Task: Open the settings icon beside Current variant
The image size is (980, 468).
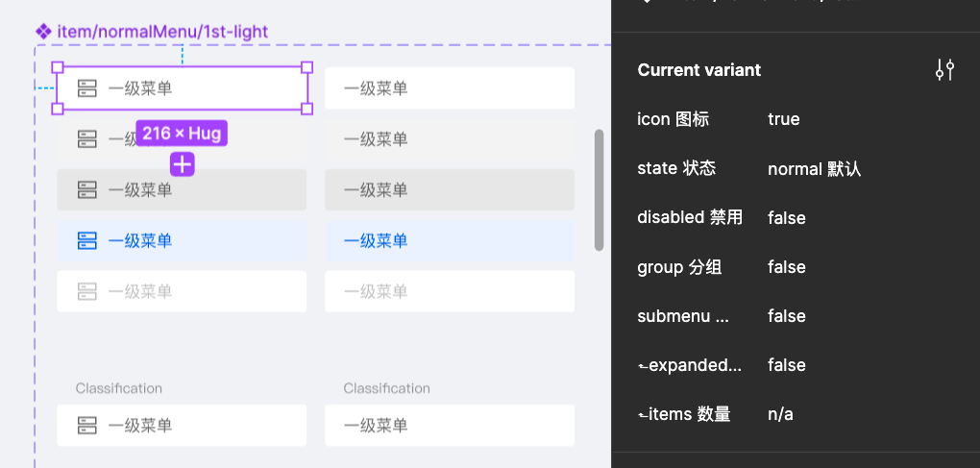Action: (x=944, y=70)
